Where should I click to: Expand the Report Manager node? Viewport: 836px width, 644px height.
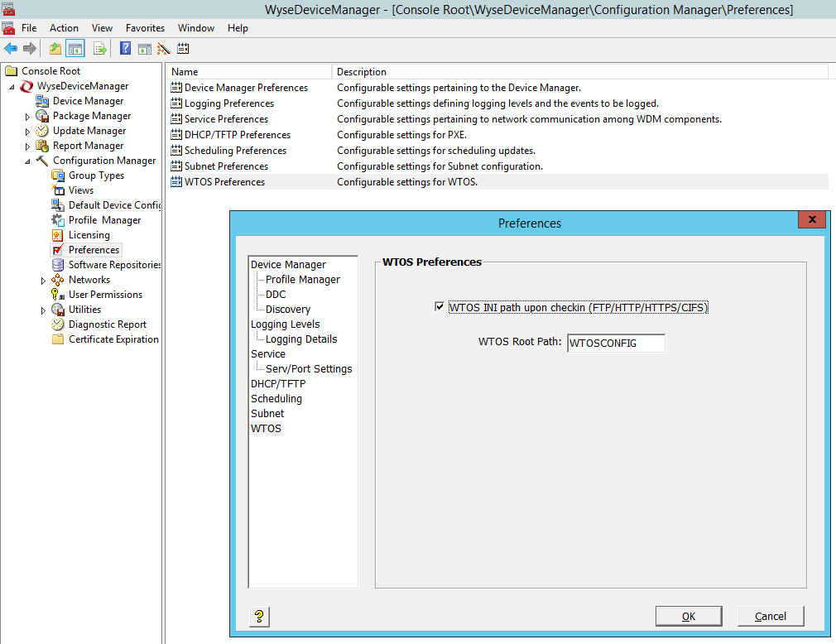click(x=27, y=146)
